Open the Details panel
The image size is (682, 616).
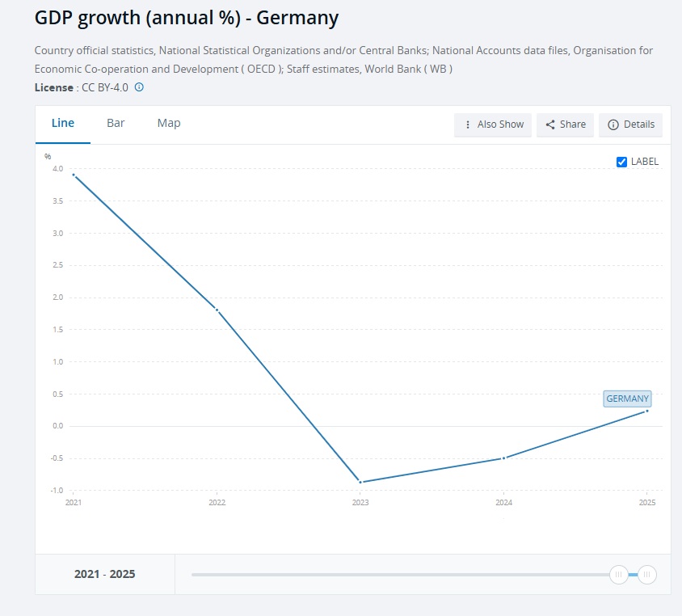pyautogui.click(x=630, y=124)
